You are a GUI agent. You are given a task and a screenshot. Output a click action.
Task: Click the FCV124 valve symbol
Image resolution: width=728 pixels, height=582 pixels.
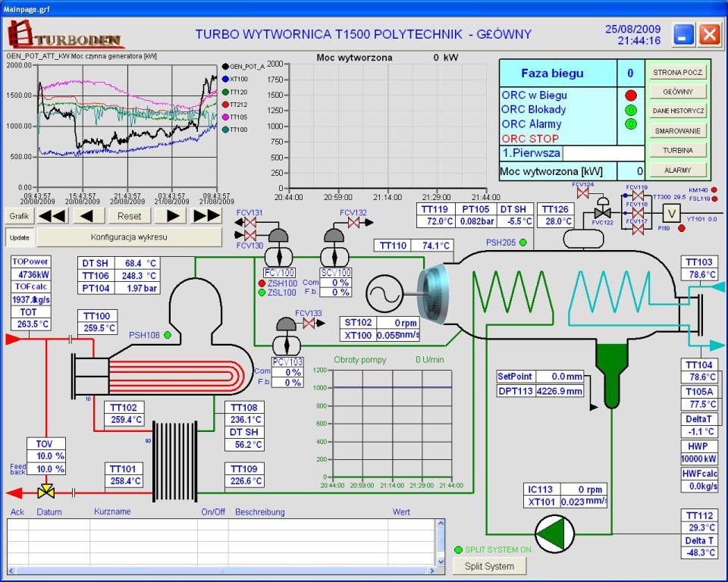[583, 193]
